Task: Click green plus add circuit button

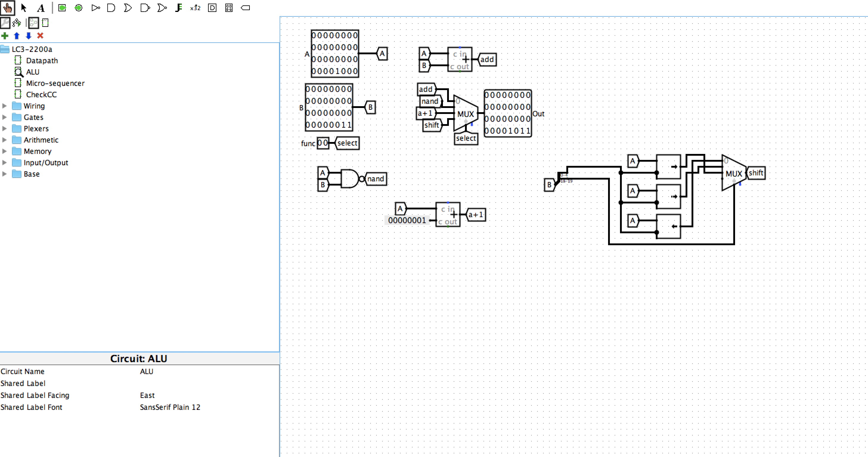Action: [5, 36]
